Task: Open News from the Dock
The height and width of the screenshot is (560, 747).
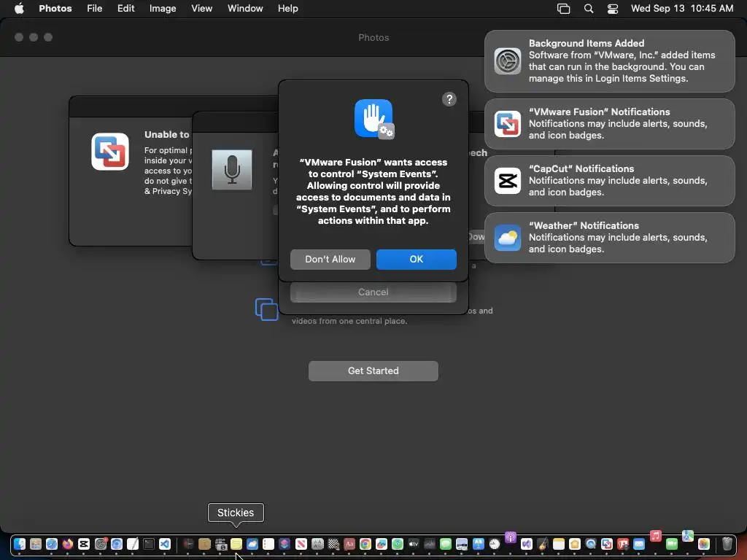Action: click(x=301, y=544)
